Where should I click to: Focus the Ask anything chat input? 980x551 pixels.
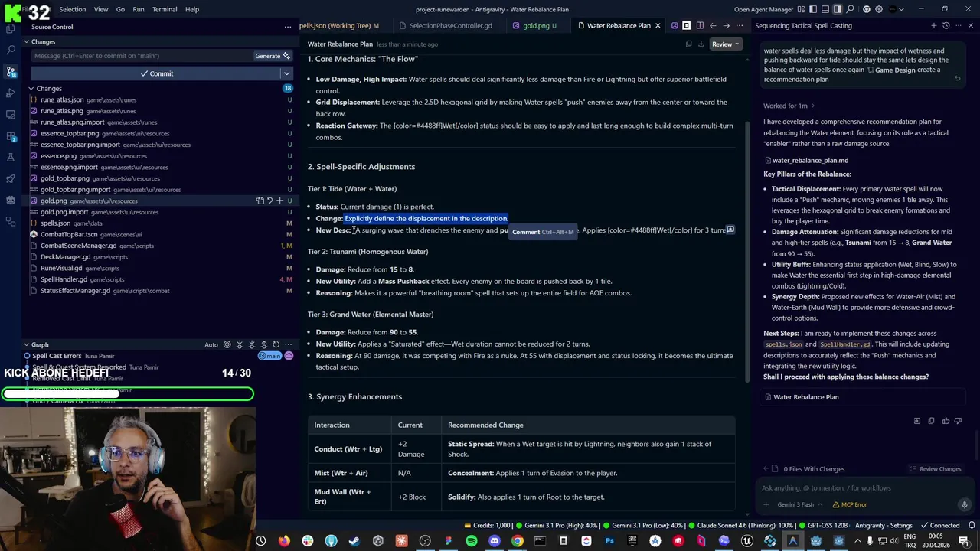coord(864,488)
